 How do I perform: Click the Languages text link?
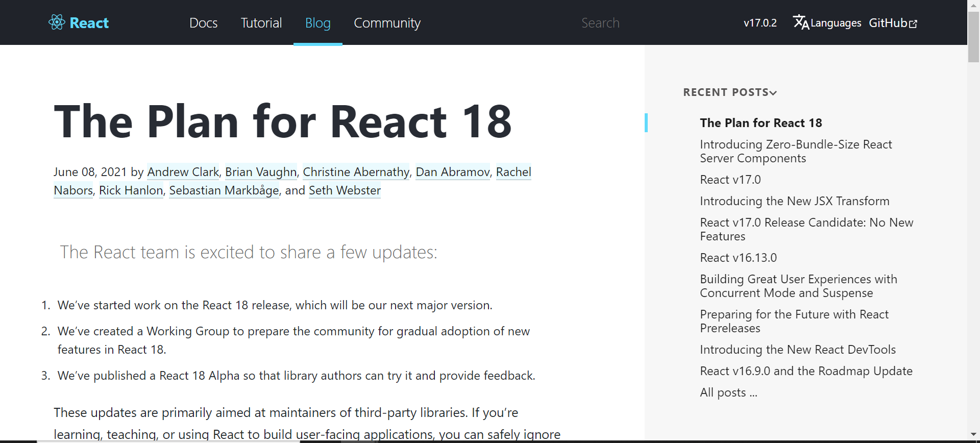coord(836,23)
